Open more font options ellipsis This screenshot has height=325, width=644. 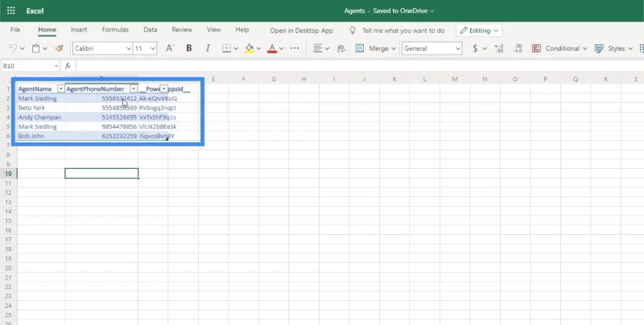pos(295,48)
